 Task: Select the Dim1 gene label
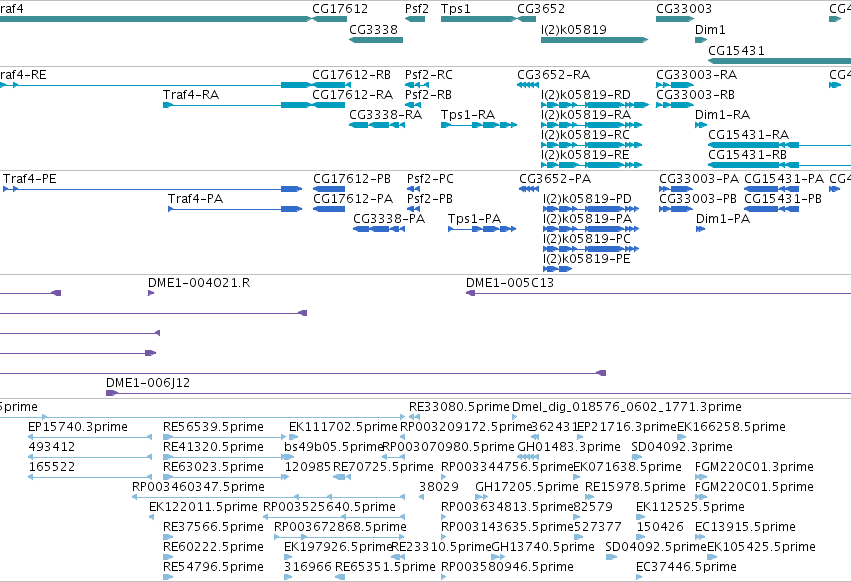click(710, 29)
